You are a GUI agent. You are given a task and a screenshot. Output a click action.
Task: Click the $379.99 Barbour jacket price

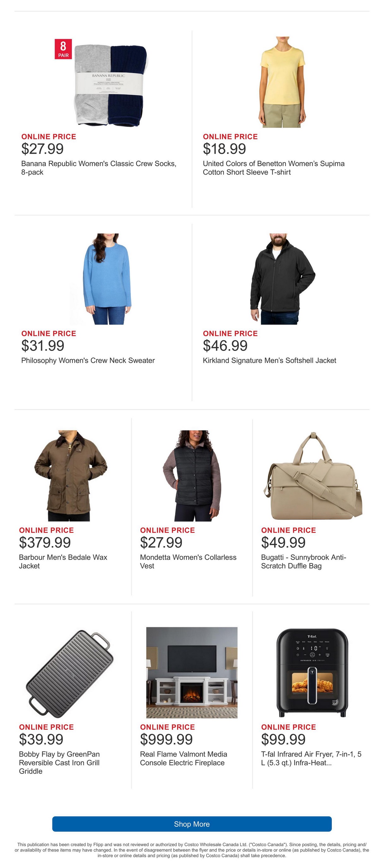pos(45,543)
